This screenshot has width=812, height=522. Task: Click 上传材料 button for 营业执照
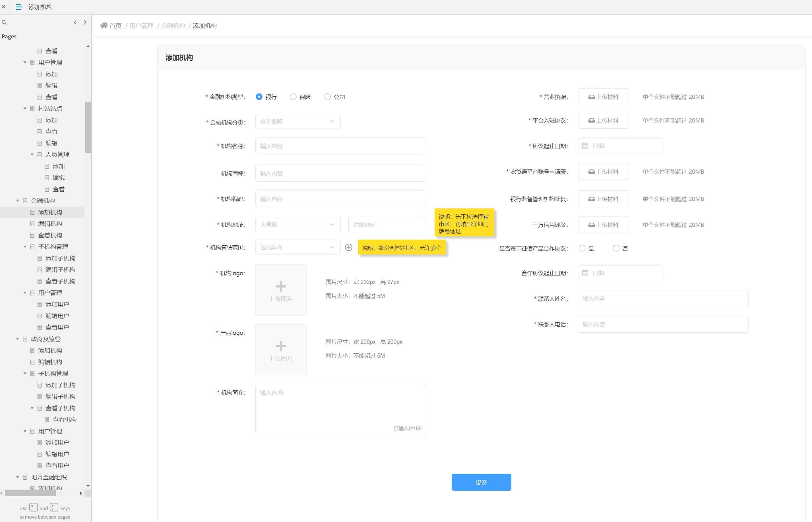tap(603, 97)
